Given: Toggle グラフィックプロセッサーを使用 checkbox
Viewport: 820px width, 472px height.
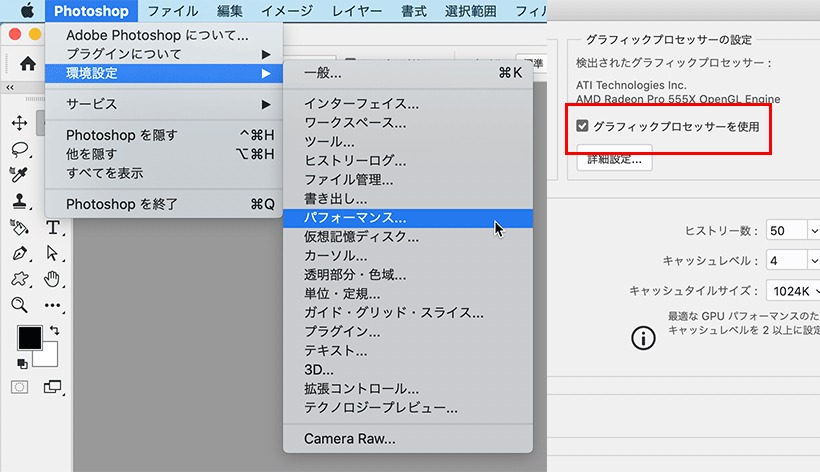Looking at the screenshot, I should [x=582, y=125].
